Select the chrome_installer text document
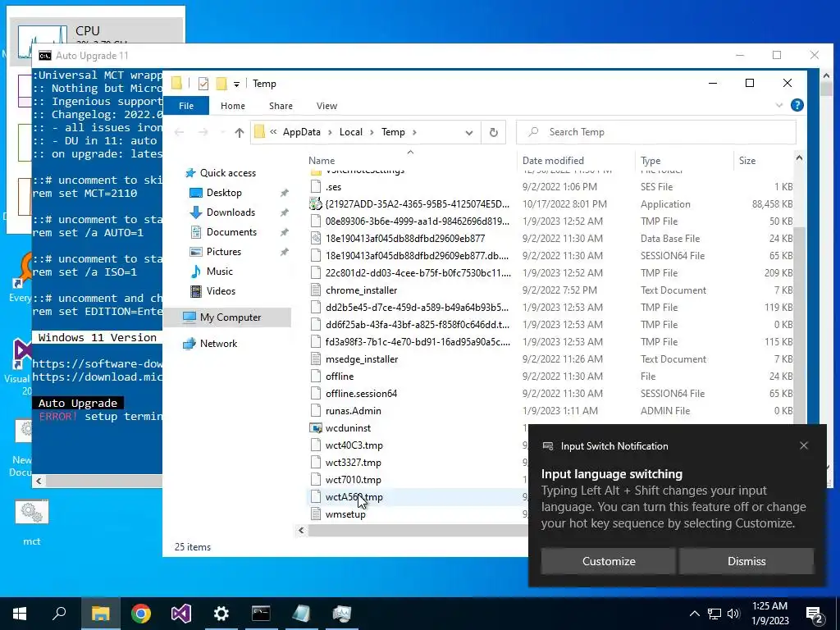The height and width of the screenshot is (630, 840). (x=361, y=290)
